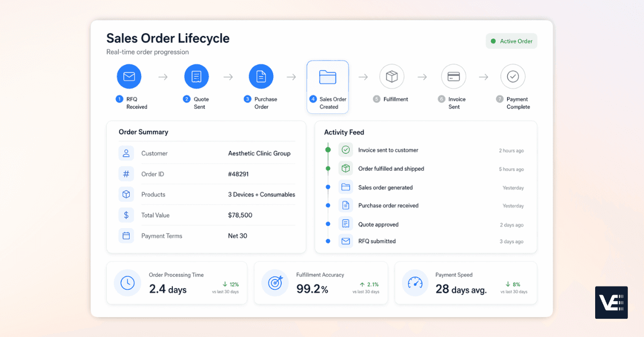Viewport: 644px width, 337px height.
Task: Toggle the Invoice sent activity dot
Action: point(327,150)
